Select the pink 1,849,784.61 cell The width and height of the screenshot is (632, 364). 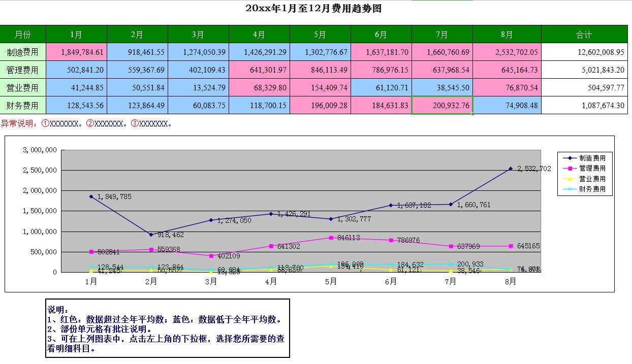coord(76,52)
